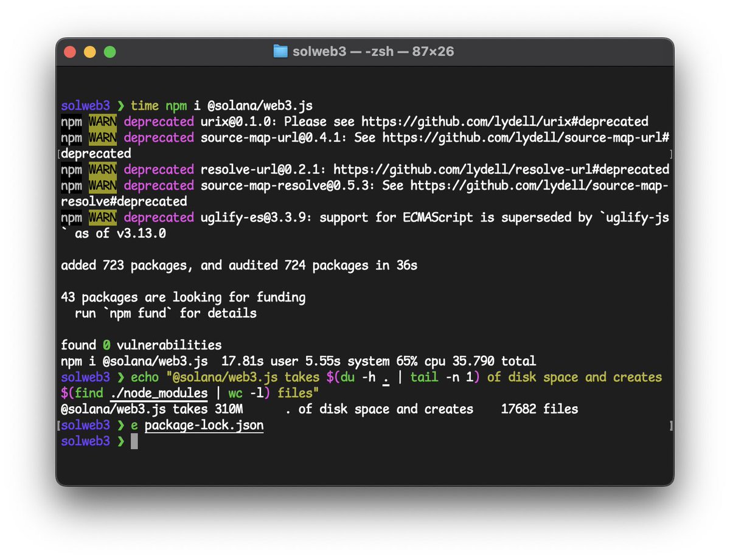Screen dimensions: 730x560
Task: Click 'tail -n 1' in the echo command
Action: [442, 377]
